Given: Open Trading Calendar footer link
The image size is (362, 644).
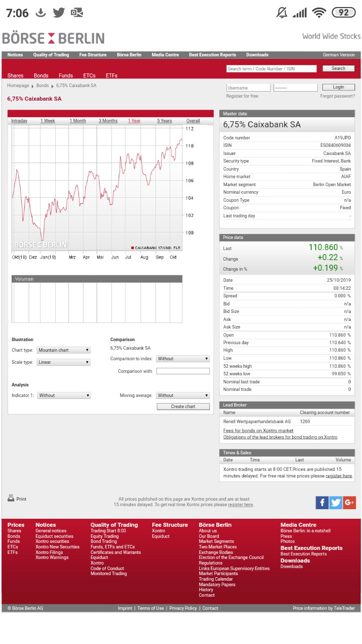Looking at the screenshot, I should pos(216,579).
